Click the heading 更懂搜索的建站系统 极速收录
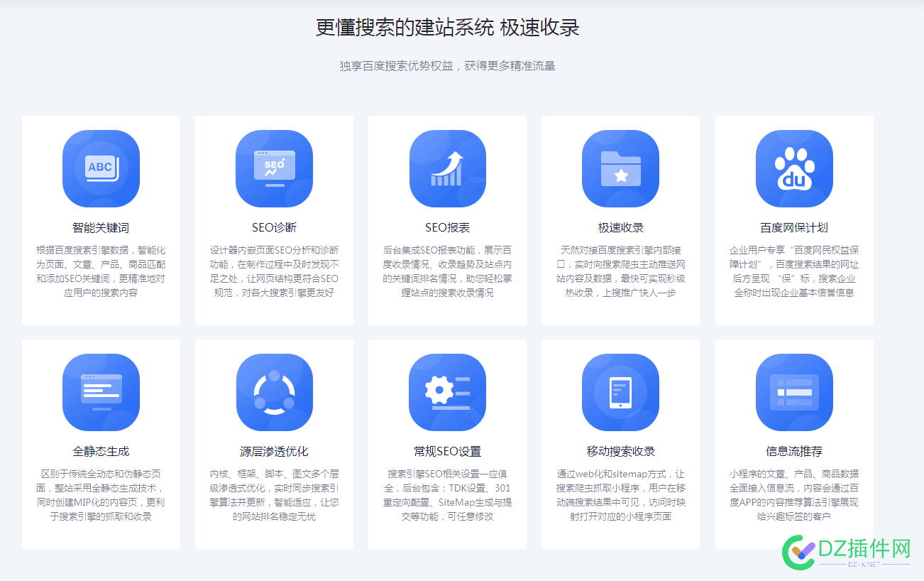This screenshot has width=924, height=581. [447, 28]
